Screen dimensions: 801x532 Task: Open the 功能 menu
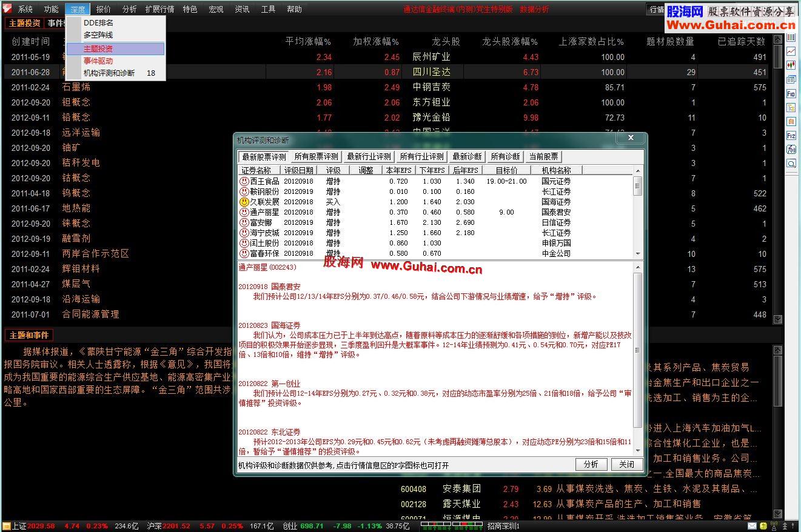pos(52,9)
